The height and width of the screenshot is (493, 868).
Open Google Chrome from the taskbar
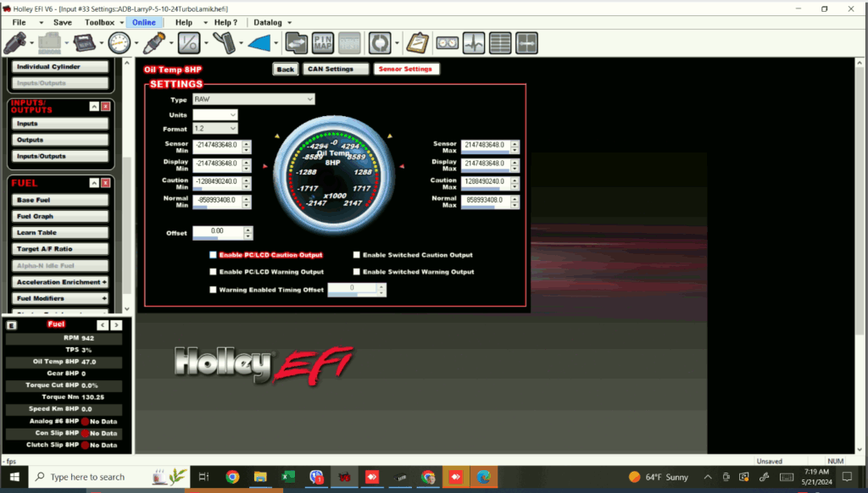(x=232, y=477)
